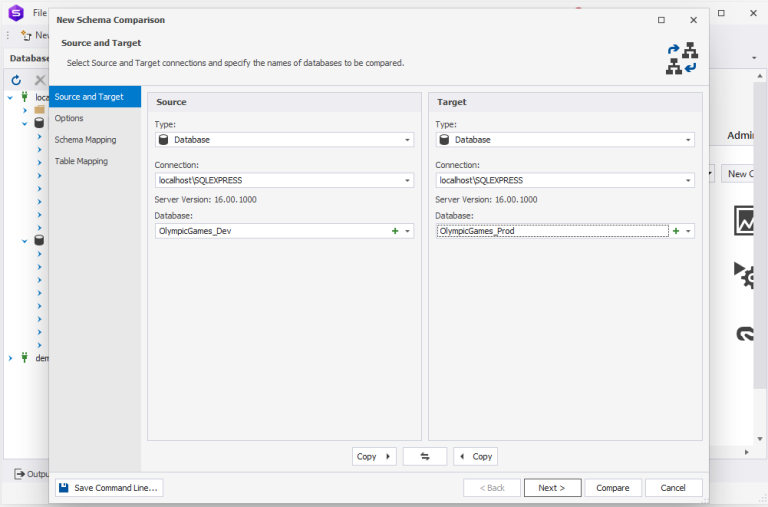Viewport: 768px width, 507px height.
Task: Click the dbForge Studio app logo icon
Action: coord(14,13)
